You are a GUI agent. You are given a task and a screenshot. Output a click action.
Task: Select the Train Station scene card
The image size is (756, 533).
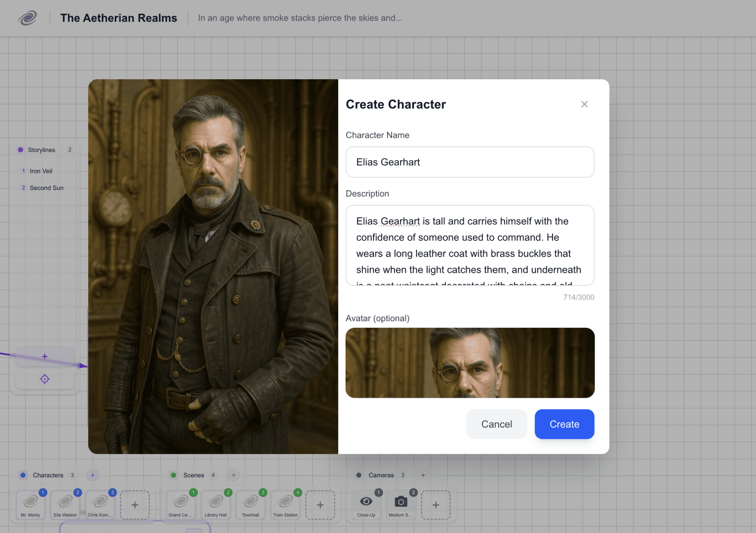pos(285,505)
